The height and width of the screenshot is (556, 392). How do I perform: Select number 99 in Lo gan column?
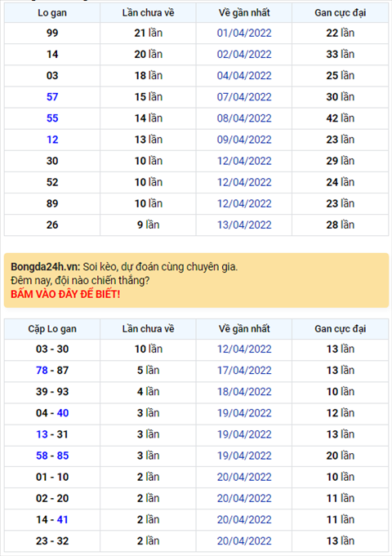[52, 33]
